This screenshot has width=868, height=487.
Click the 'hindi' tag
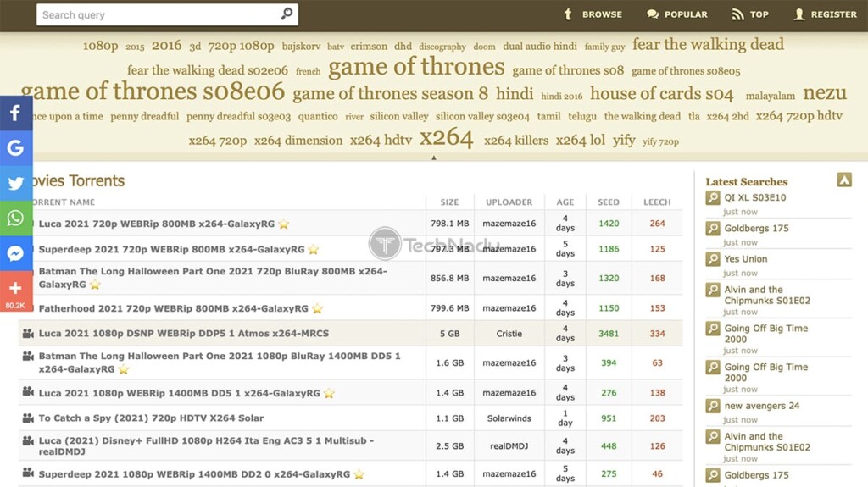515,93
